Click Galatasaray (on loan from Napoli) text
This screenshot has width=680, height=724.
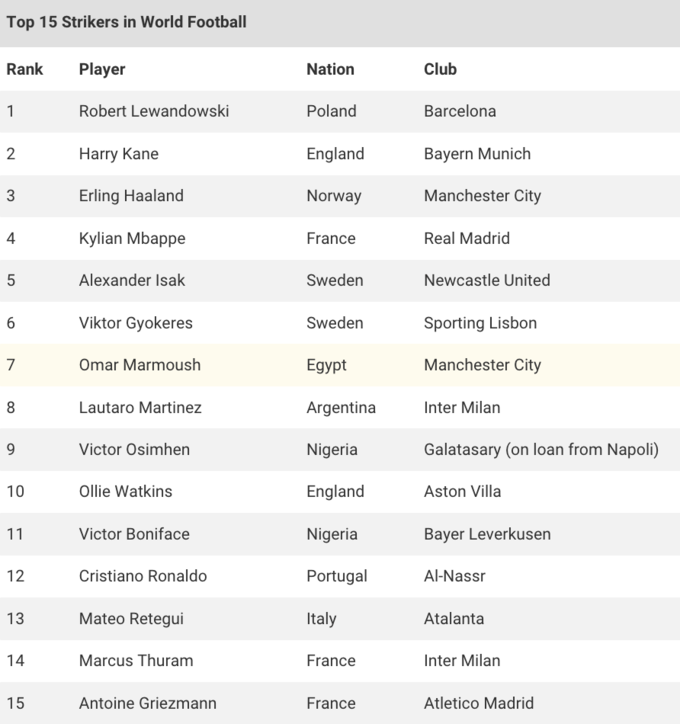coord(541,449)
